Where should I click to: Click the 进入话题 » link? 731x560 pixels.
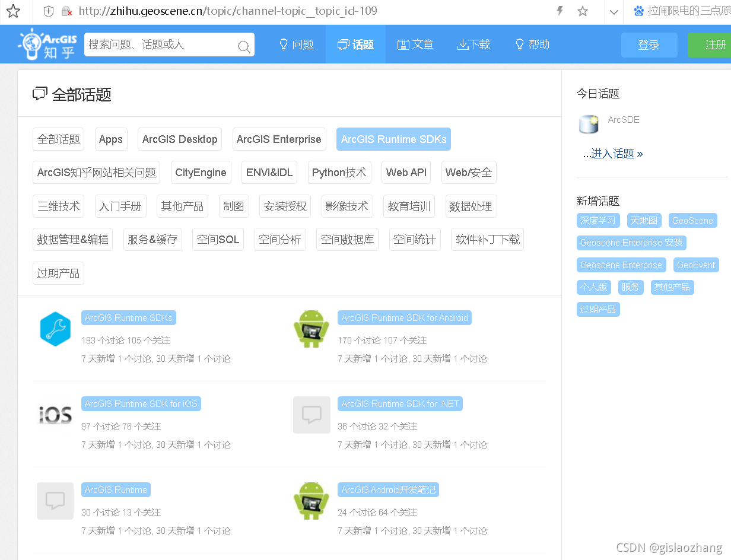point(617,154)
